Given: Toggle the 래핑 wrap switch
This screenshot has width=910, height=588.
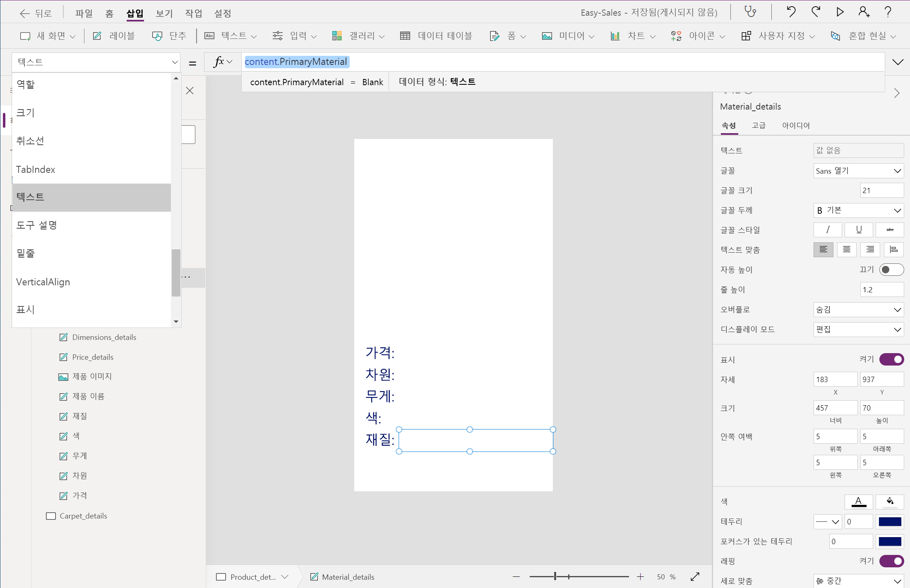Looking at the screenshot, I should coord(891,561).
